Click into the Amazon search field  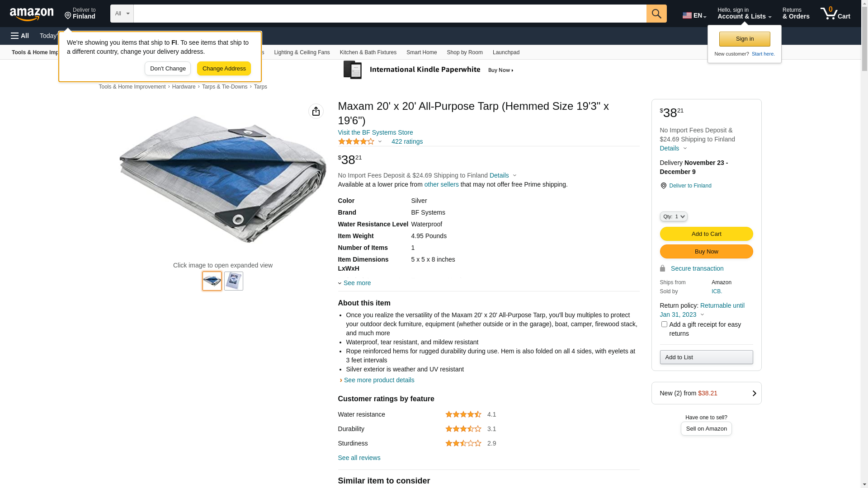point(390,14)
